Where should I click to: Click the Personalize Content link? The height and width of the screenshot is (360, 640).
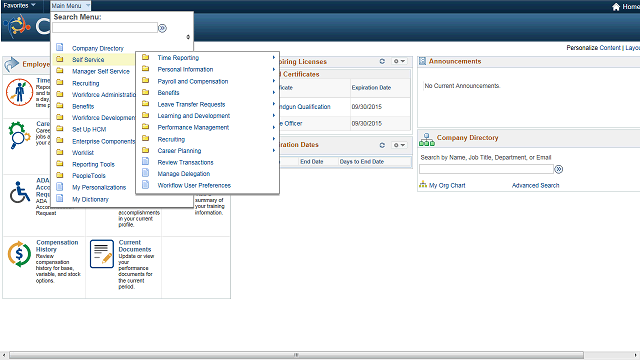point(593,48)
